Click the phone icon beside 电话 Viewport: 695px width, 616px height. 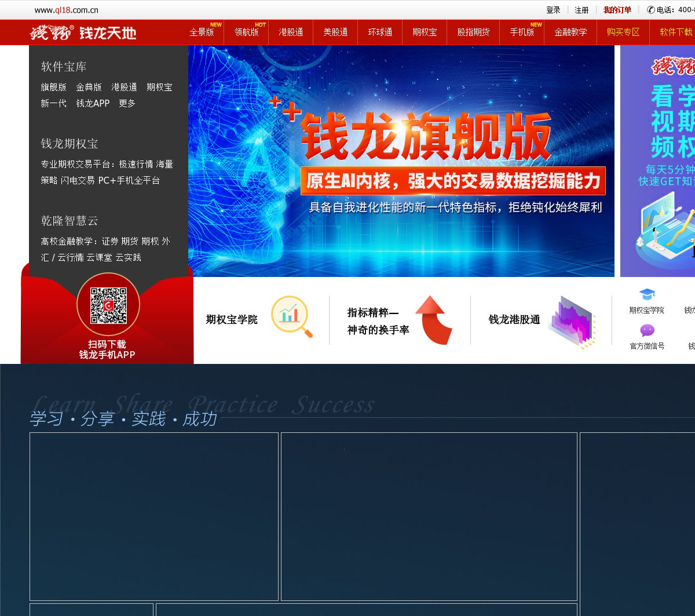650,10
